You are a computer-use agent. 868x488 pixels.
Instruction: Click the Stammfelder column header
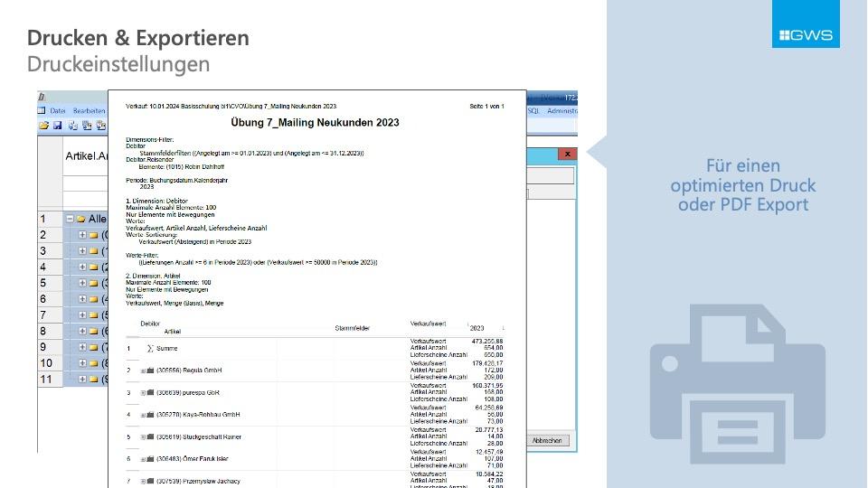(x=352, y=329)
